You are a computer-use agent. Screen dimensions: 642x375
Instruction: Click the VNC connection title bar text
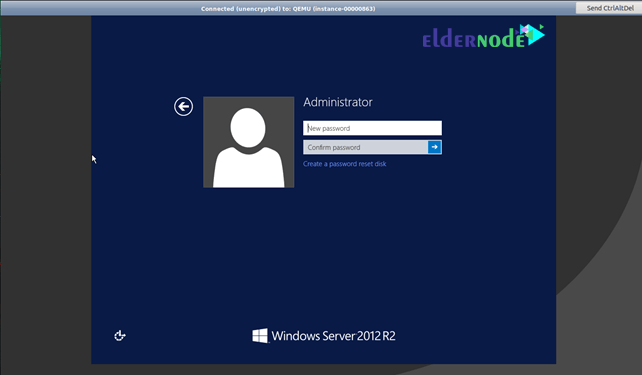click(288, 9)
